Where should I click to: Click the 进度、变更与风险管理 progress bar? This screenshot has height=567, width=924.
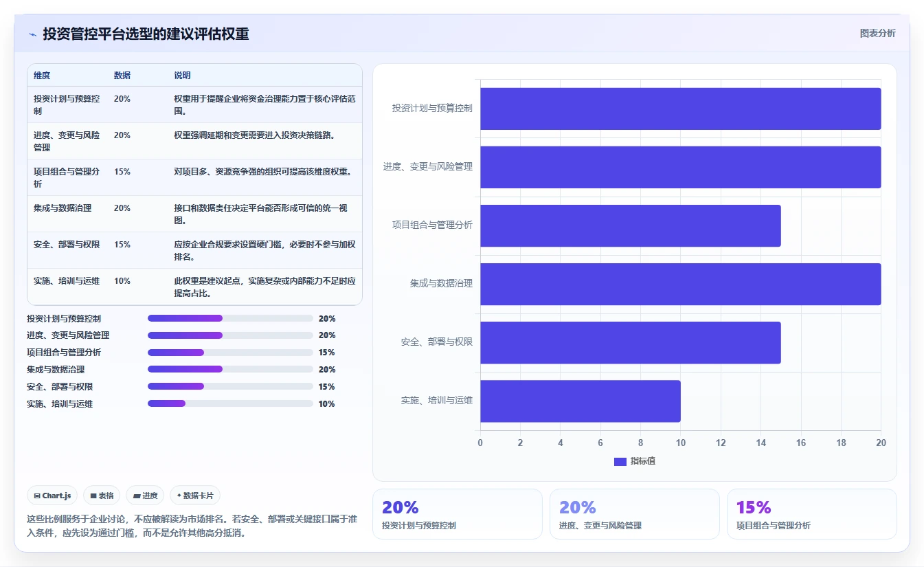coord(230,335)
